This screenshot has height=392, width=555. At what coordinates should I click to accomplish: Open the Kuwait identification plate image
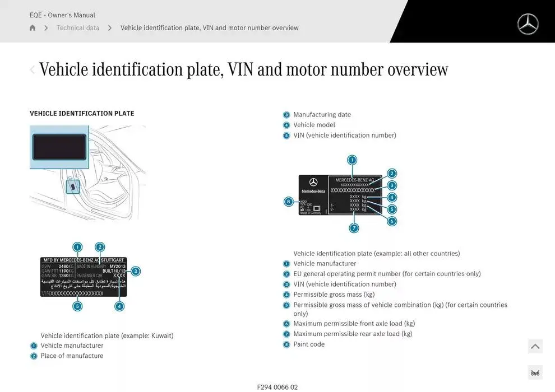click(x=84, y=277)
